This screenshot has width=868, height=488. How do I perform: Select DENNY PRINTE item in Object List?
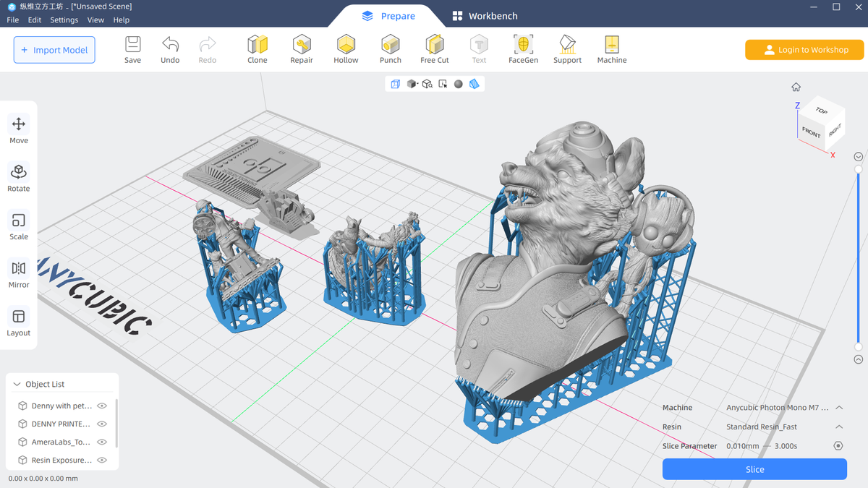[61, 424]
